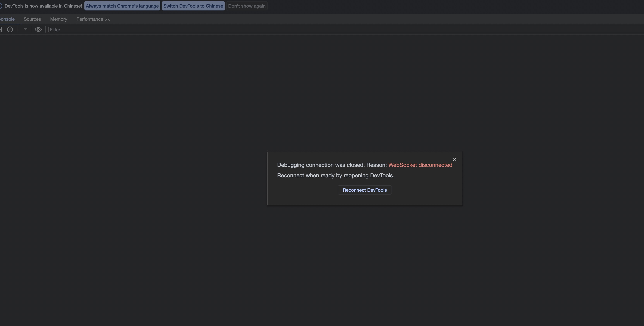The width and height of the screenshot is (644, 326).
Task: Click the DevTools available in Chinese message
Action: tap(43, 6)
